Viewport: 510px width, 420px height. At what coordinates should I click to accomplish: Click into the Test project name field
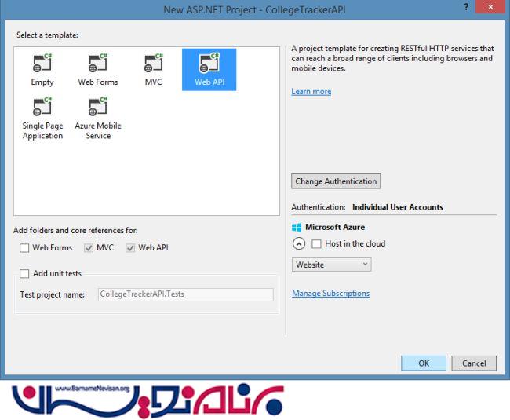tap(185, 295)
